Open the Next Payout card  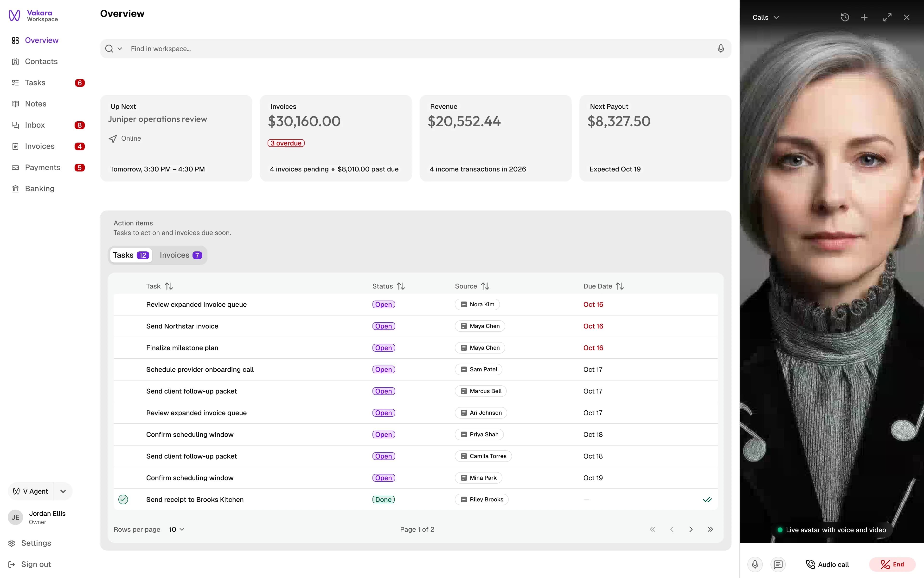point(655,138)
